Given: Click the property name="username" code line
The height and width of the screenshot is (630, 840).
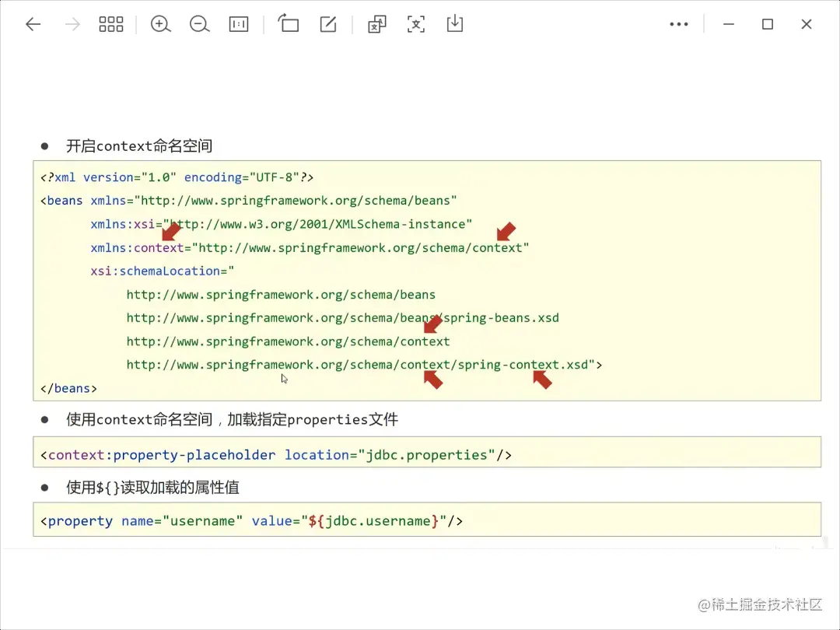Looking at the screenshot, I should click(x=252, y=520).
